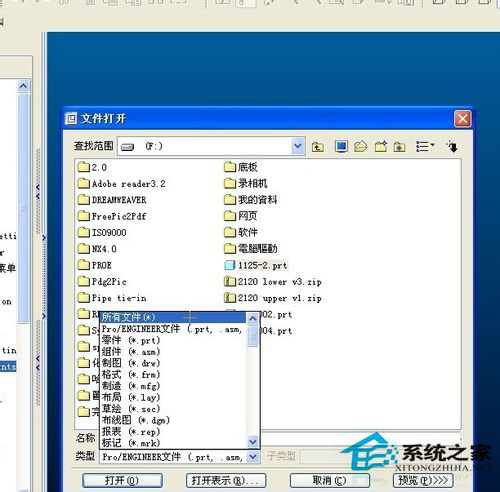Expand the 预览(P)>>> preview pane
The image size is (500, 492).
tap(423, 480)
